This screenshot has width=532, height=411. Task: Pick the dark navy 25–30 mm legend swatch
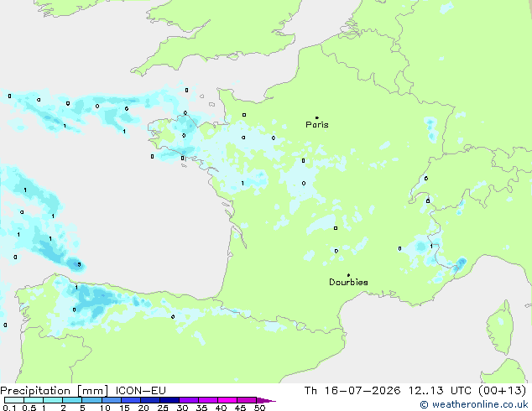170,400
